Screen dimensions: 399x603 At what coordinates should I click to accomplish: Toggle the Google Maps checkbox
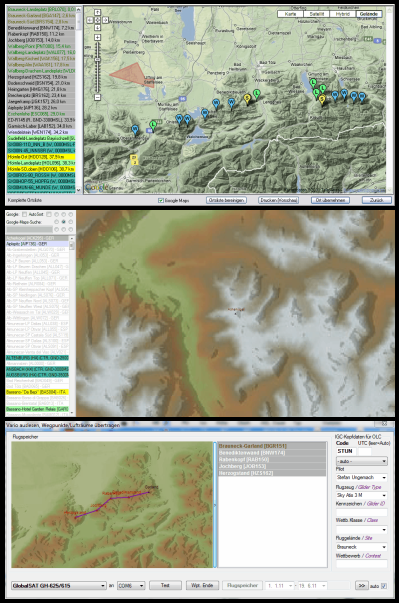coord(161,200)
